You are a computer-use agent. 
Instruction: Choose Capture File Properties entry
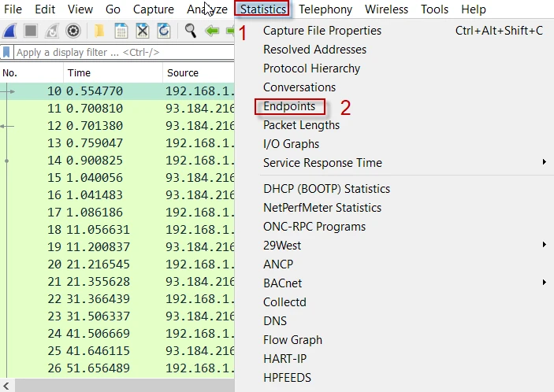tap(322, 31)
